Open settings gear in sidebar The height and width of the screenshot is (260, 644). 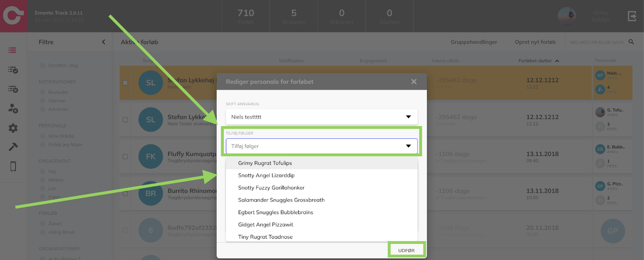click(13, 128)
